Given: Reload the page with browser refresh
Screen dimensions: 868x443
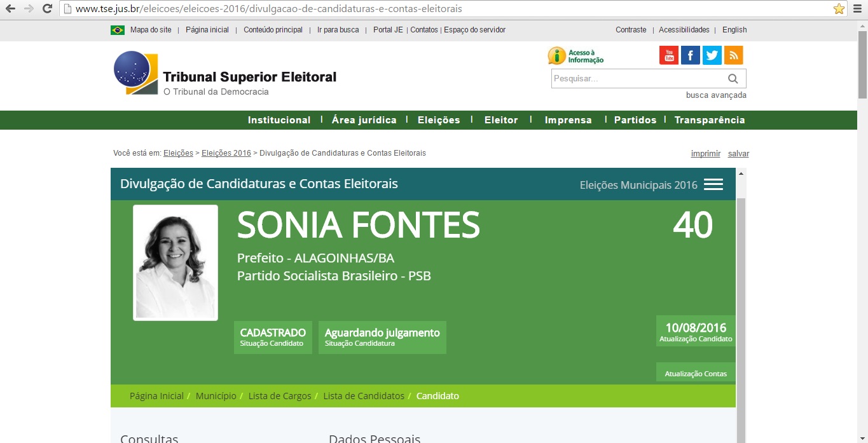Looking at the screenshot, I should click(x=46, y=9).
